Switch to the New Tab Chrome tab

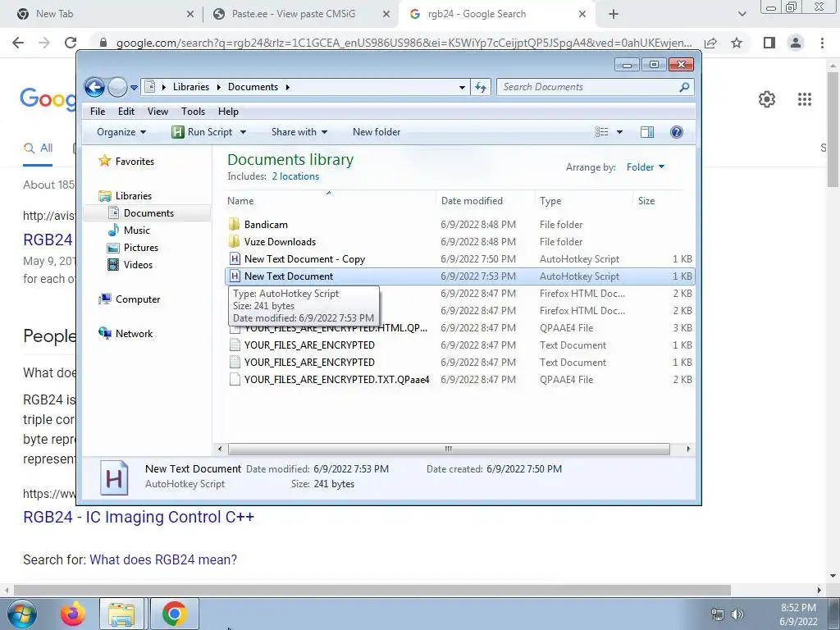click(x=102, y=14)
